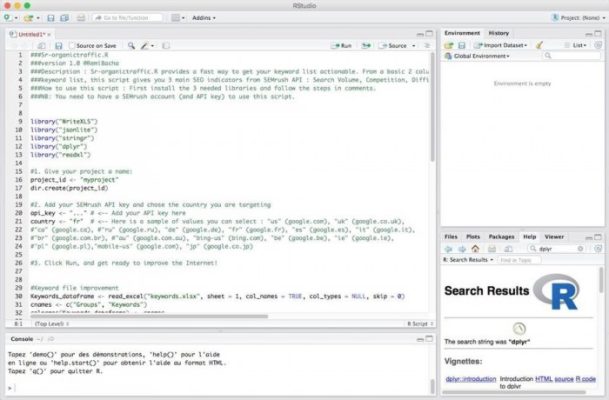Save current document from main toolbar
This screenshot has width=609, height=400.
51,18
